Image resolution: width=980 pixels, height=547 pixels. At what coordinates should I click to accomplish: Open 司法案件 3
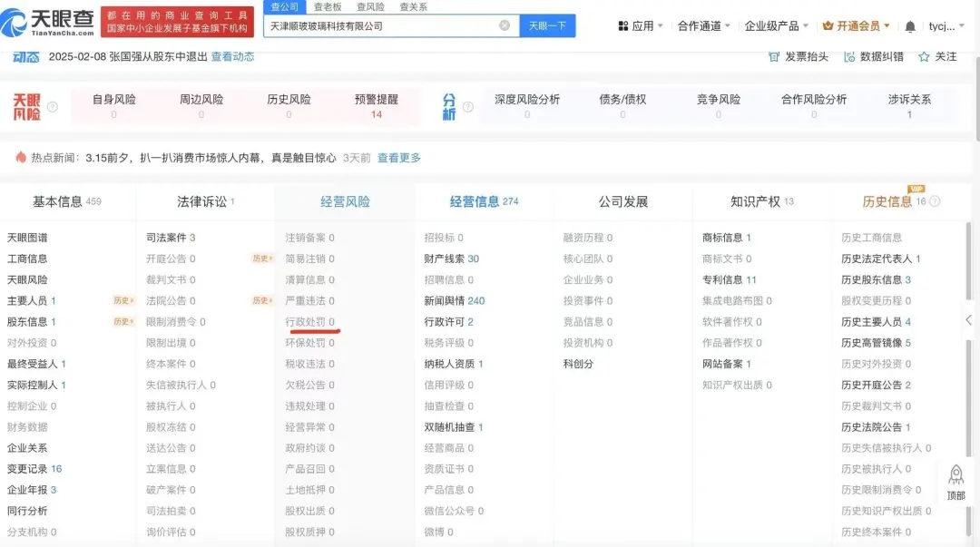point(171,238)
